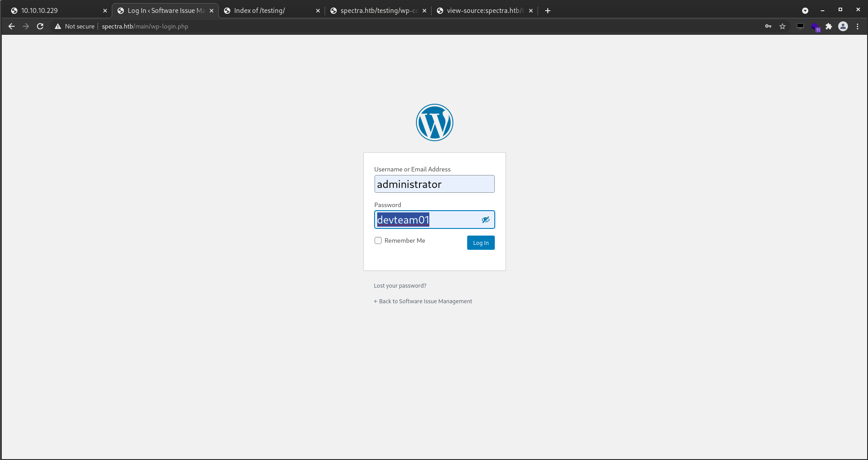Close the Index of /testing/ tab
Viewport: 868px width, 460px height.
[x=318, y=11]
